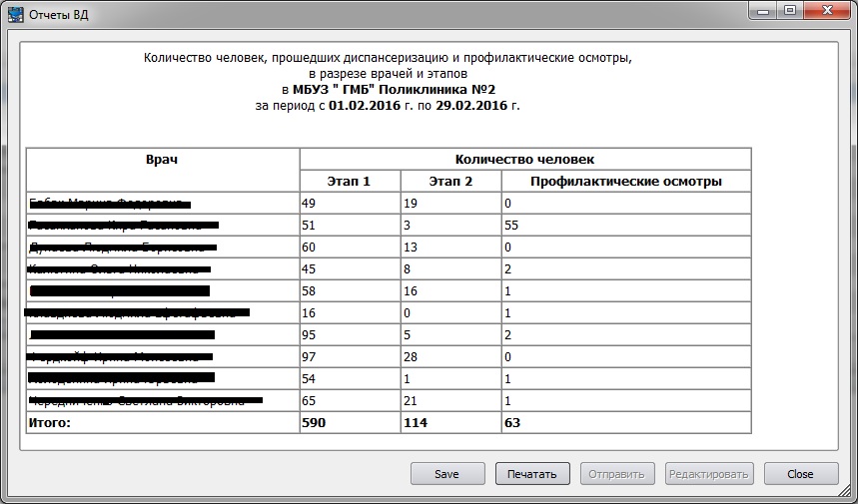Click the Отчеты ВД window icon
858x504 pixels.
(x=15, y=14)
